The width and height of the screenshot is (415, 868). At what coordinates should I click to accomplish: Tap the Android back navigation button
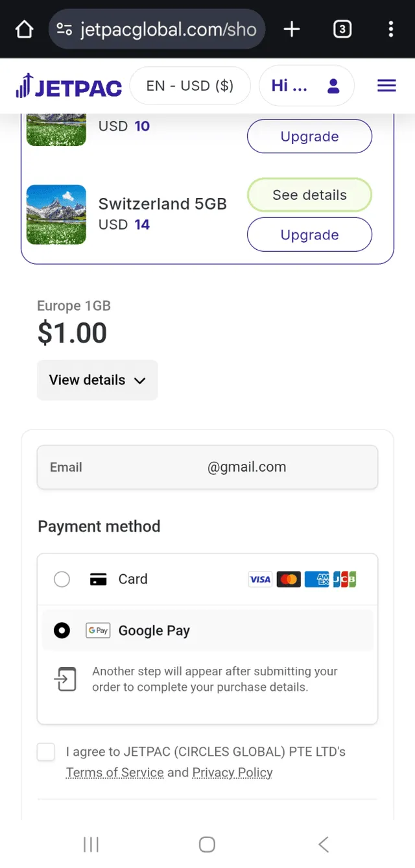pyautogui.click(x=324, y=844)
